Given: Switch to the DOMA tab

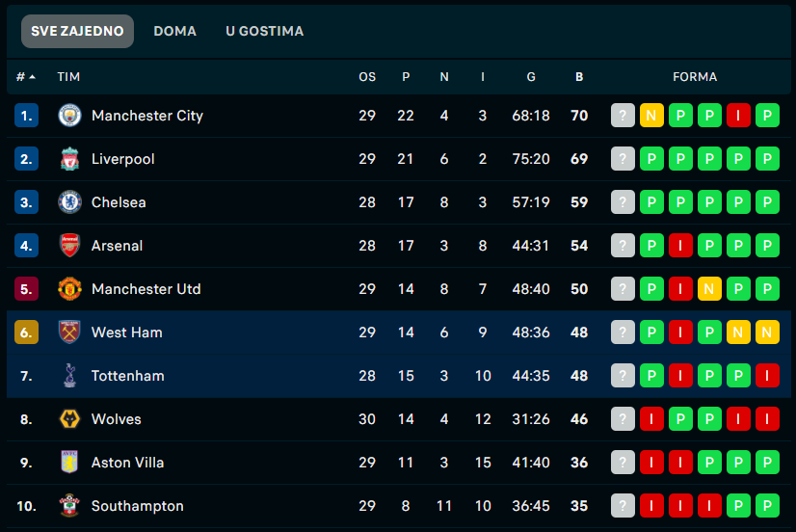Looking at the screenshot, I should 174,31.
